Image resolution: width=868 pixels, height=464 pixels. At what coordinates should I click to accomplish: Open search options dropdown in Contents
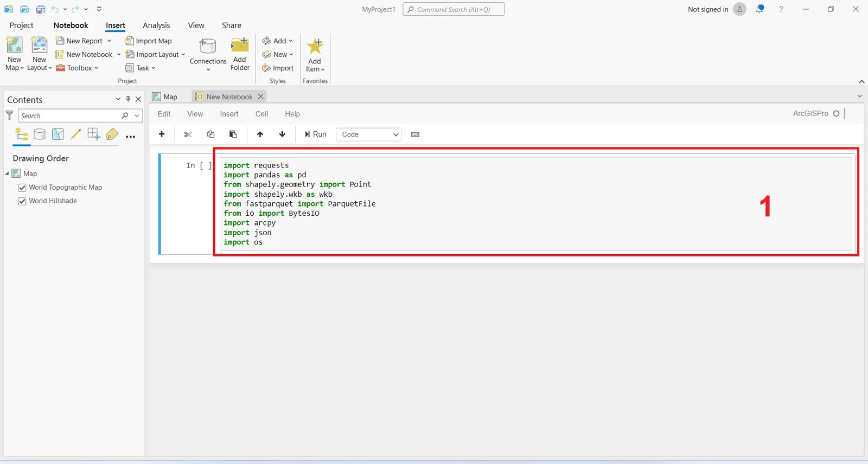tap(137, 115)
